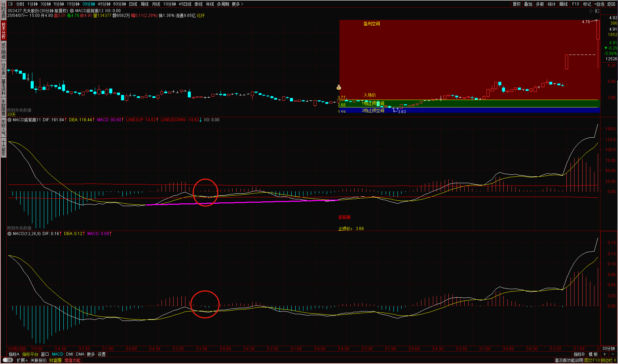Click the round arrow beside MACD底背离12 label

click(72, 11)
